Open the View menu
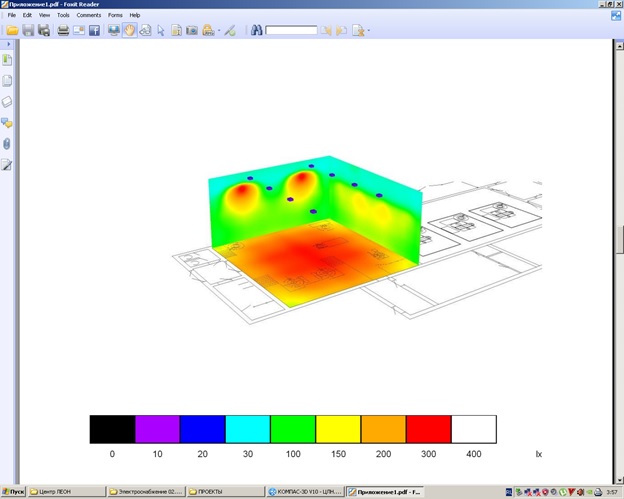This screenshot has width=624, height=499. tap(44, 15)
